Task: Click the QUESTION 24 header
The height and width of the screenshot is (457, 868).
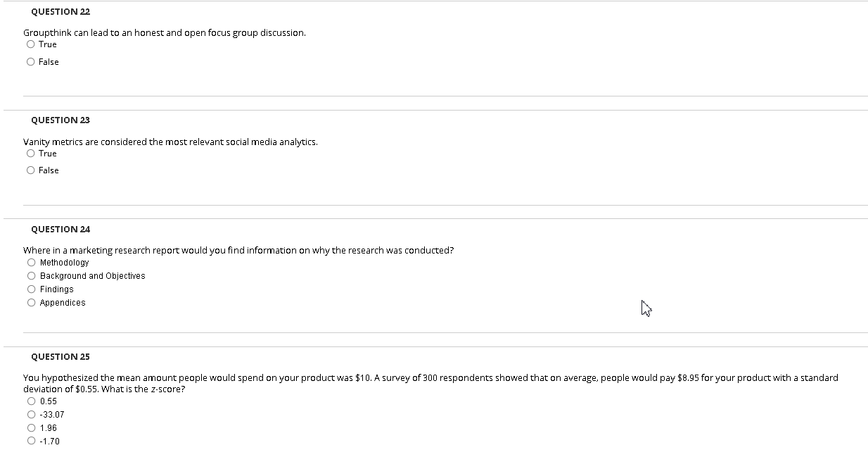Action: point(59,229)
